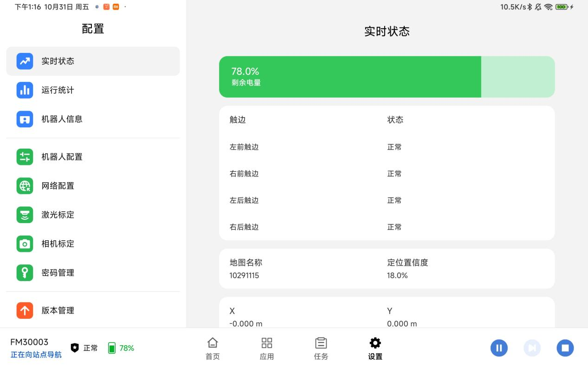The height and width of the screenshot is (368, 588).
Task: Open the 任务 tasks tab
Action: point(321,348)
